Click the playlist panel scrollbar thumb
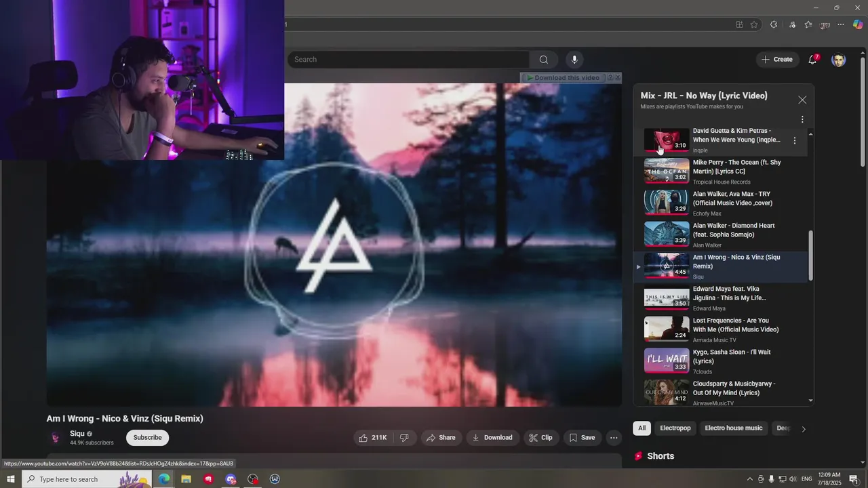This screenshot has width=868, height=488. (810, 256)
